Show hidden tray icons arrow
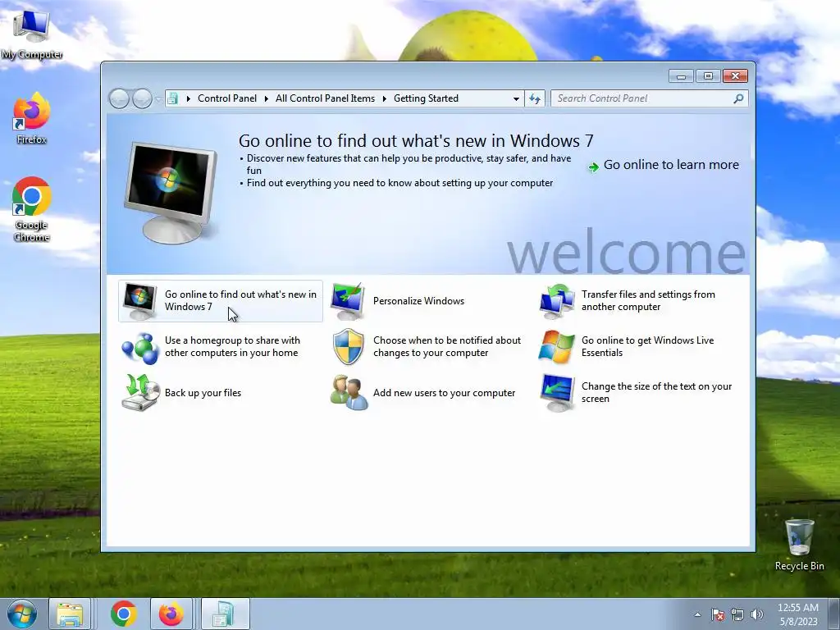 697,614
